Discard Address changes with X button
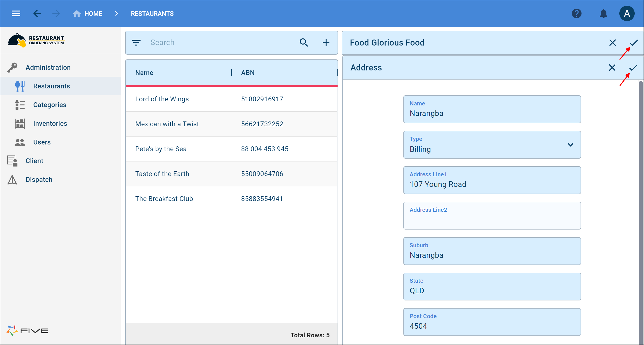 (x=612, y=67)
